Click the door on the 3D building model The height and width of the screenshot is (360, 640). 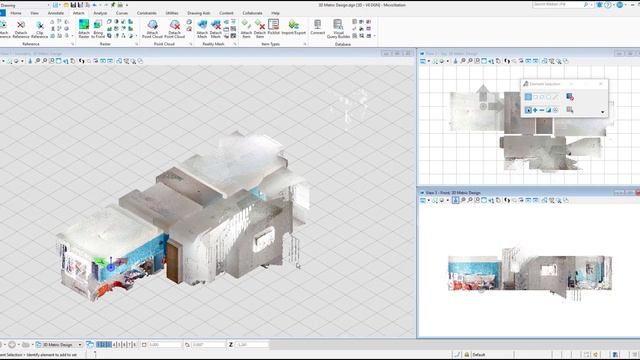(x=174, y=262)
